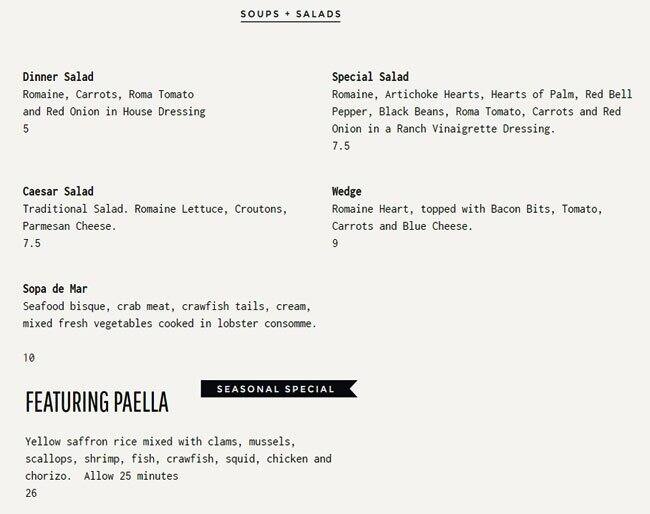
Task: Click the Seasonal Special black banner
Action: pos(277,389)
